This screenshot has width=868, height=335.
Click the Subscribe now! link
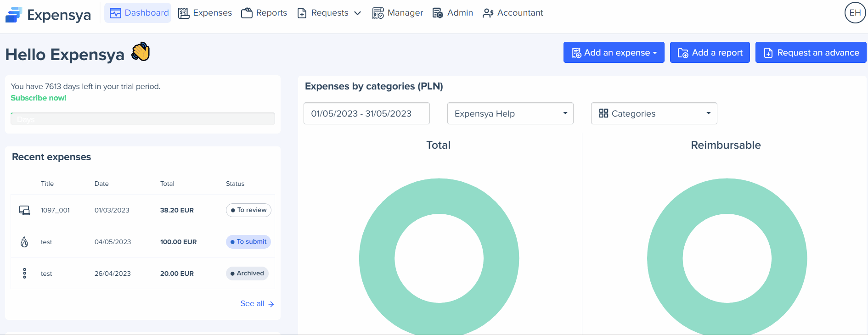pos(39,98)
